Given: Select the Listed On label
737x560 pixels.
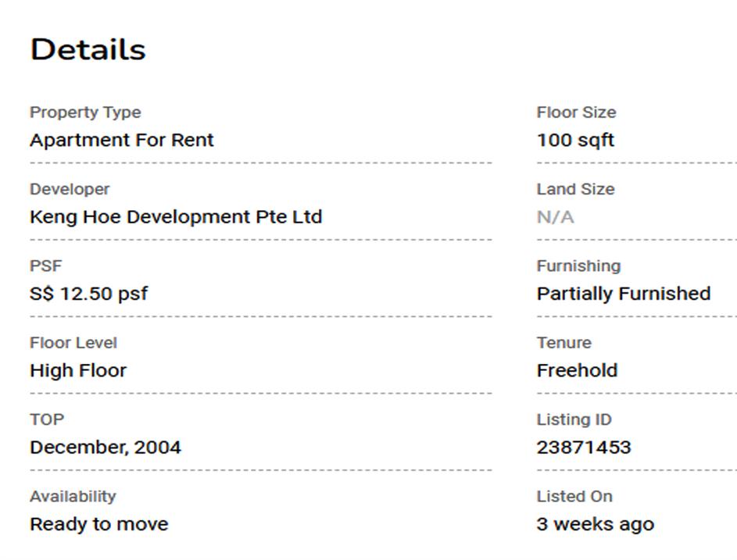Looking at the screenshot, I should (x=574, y=496).
